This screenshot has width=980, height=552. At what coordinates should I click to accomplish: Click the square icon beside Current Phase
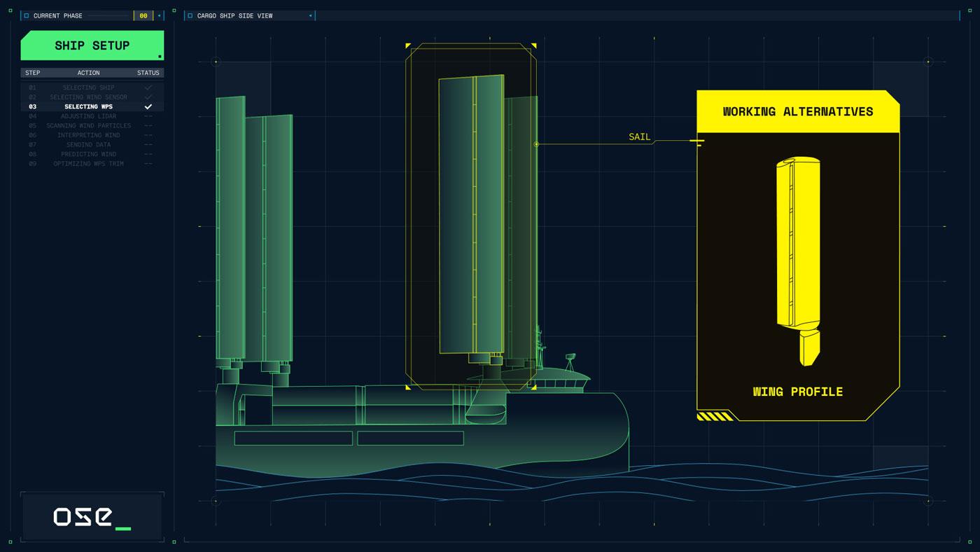(27, 15)
